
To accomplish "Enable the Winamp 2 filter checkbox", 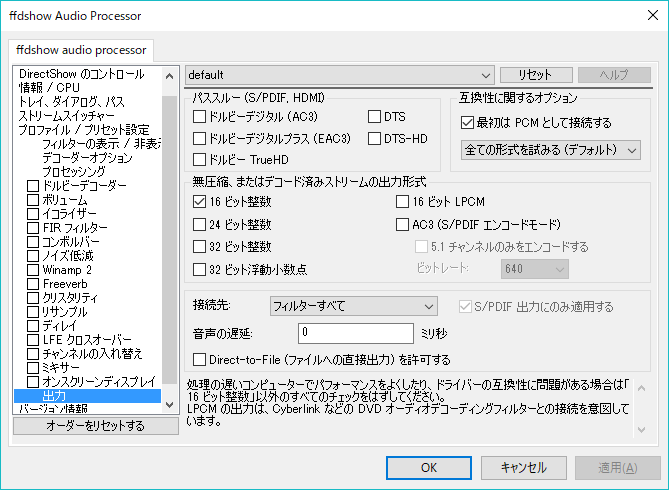I will pos(33,270).
